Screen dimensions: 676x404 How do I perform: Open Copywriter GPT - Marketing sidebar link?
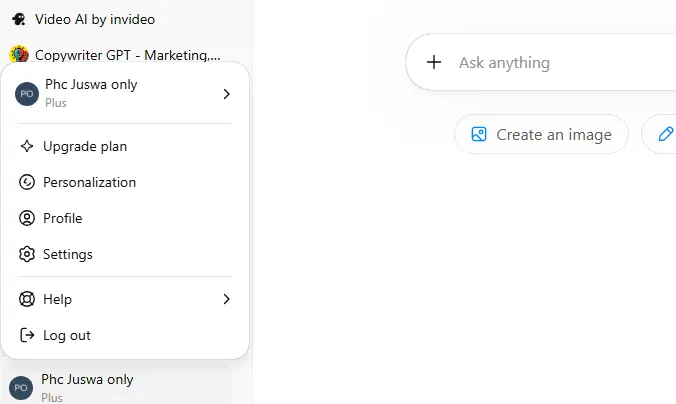pos(115,55)
